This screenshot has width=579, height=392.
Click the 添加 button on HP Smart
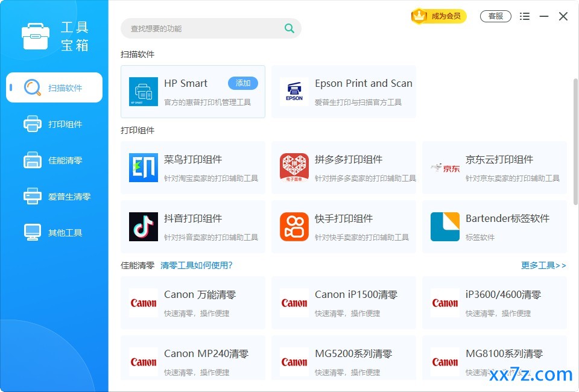tap(243, 83)
